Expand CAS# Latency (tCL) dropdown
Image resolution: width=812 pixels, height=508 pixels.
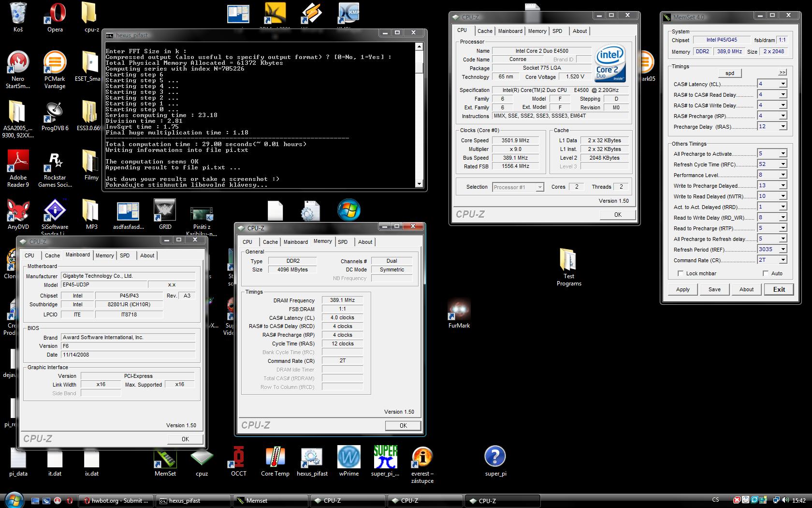pos(783,84)
